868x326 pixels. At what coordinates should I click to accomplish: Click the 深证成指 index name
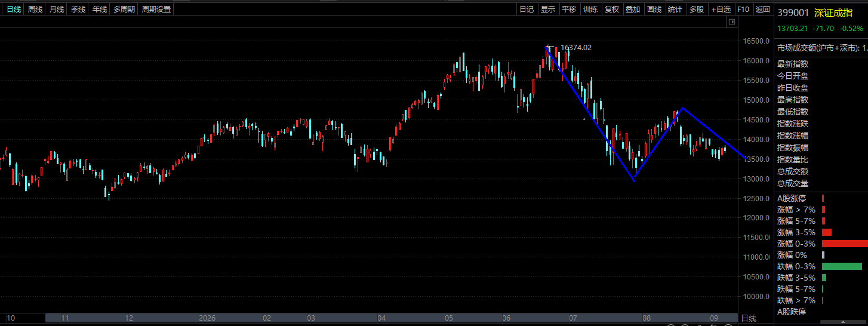833,12
